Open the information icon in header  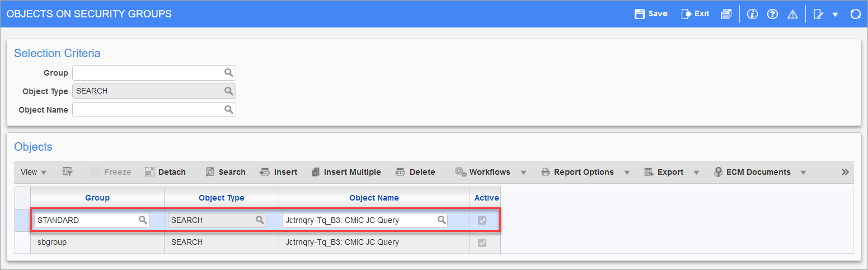[x=752, y=14]
